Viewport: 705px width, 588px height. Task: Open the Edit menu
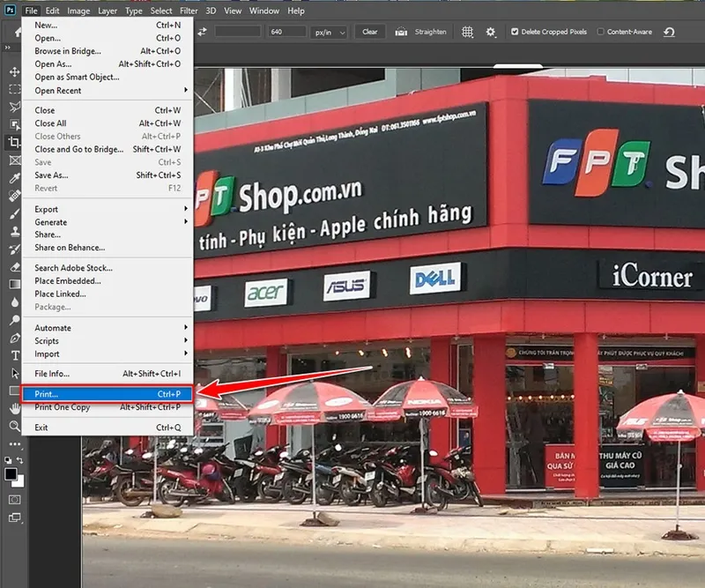tap(51, 11)
